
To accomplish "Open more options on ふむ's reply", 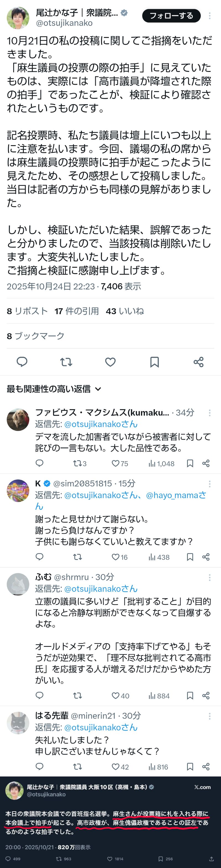I will 210,578.
